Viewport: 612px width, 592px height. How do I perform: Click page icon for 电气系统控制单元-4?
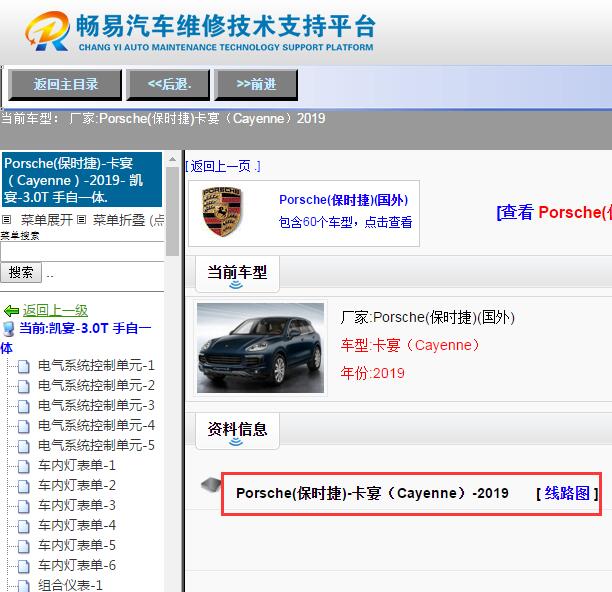tap(24, 426)
